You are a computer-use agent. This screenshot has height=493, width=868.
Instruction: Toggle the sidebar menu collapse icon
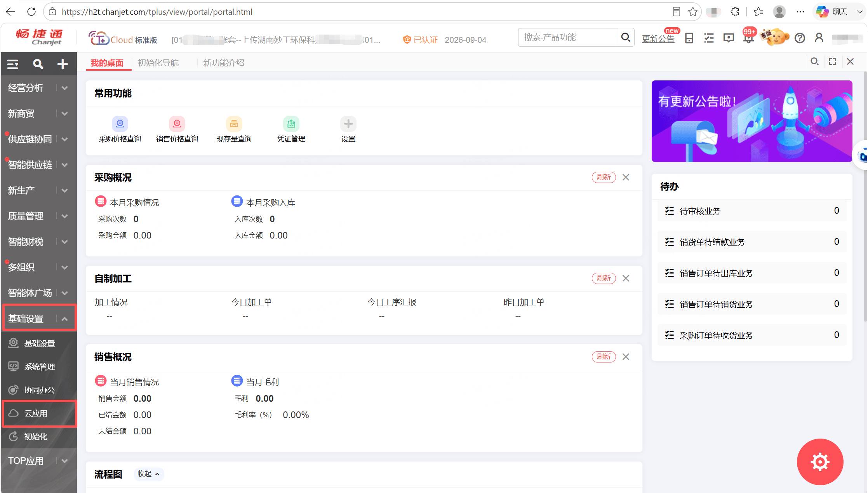pyautogui.click(x=13, y=64)
